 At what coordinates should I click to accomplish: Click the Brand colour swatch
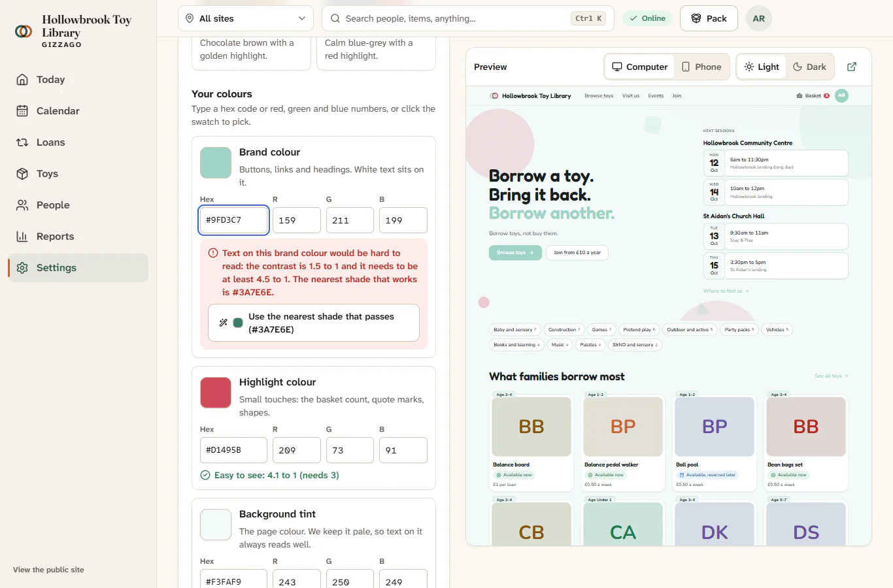click(216, 163)
